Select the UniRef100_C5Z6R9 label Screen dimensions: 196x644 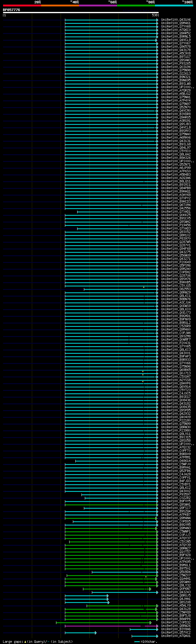pyautogui.click(x=176, y=326)
